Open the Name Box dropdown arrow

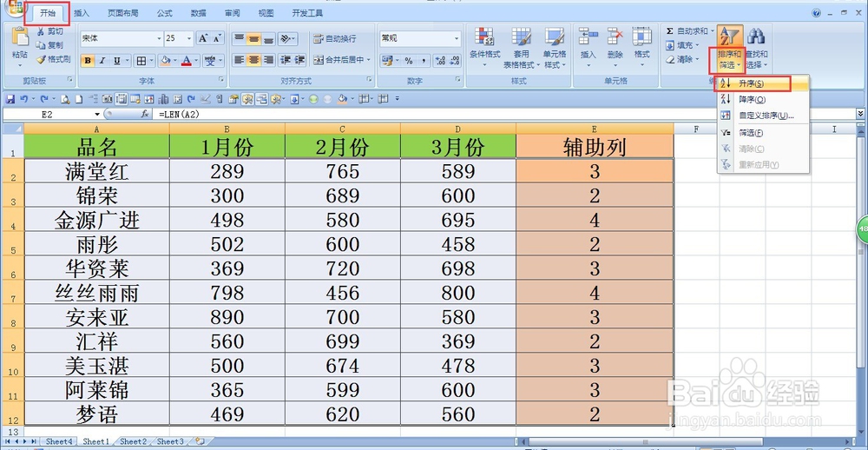coord(97,114)
